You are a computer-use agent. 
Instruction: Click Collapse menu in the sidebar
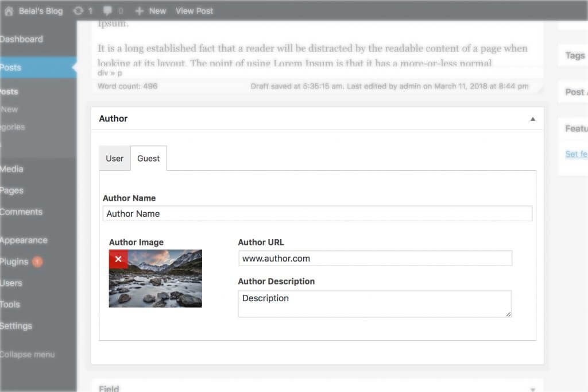click(27, 355)
